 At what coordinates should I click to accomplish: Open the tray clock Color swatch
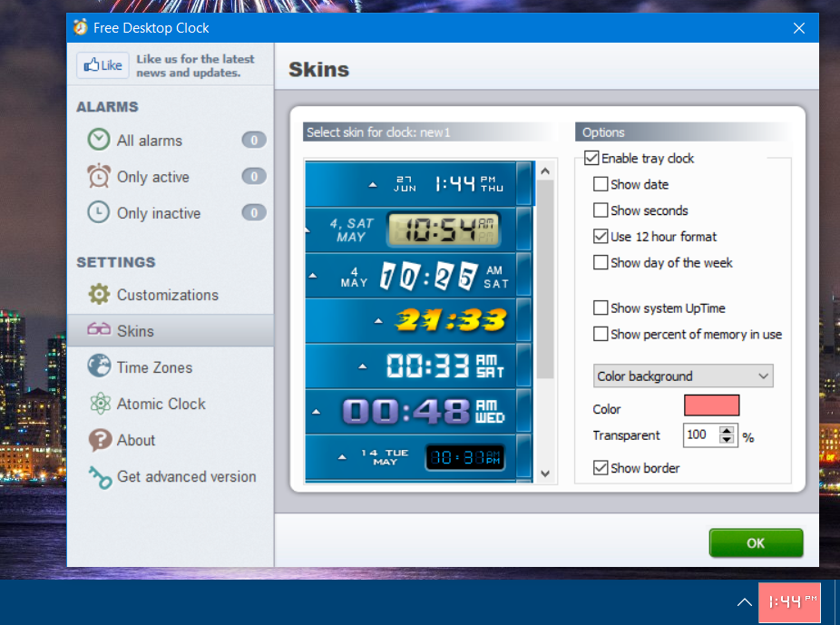(x=711, y=405)
